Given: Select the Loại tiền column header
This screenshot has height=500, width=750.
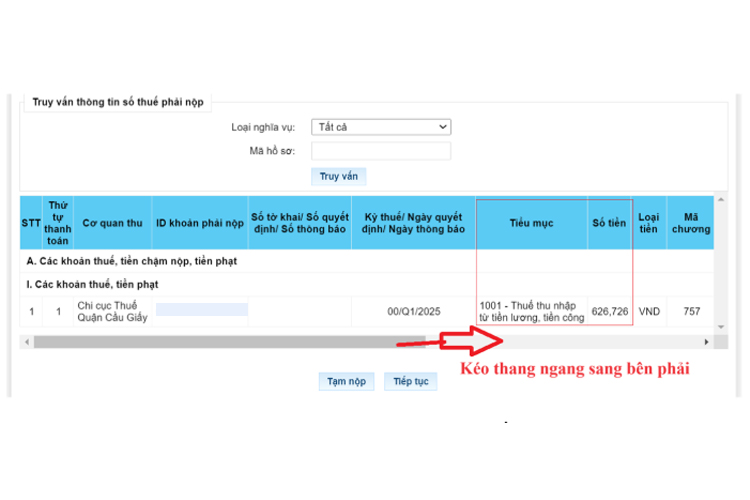Looking at the screenshot, I should coord(649,223).
